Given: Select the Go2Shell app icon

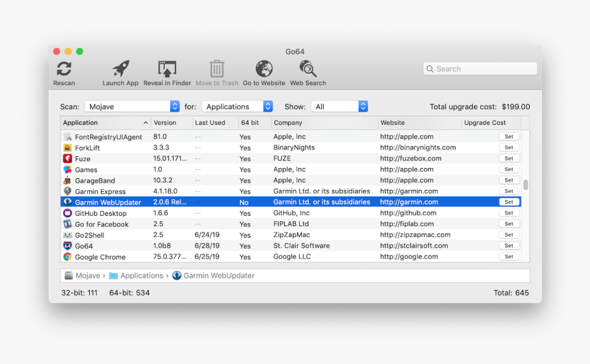Looking at the screenshot, I should (x=67, y=234).
